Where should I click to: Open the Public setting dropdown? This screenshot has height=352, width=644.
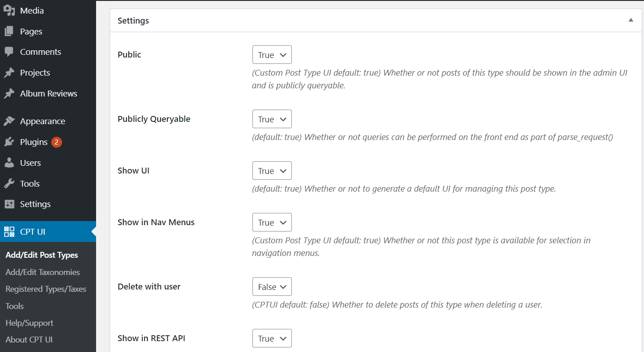click(x=271, y=54)
